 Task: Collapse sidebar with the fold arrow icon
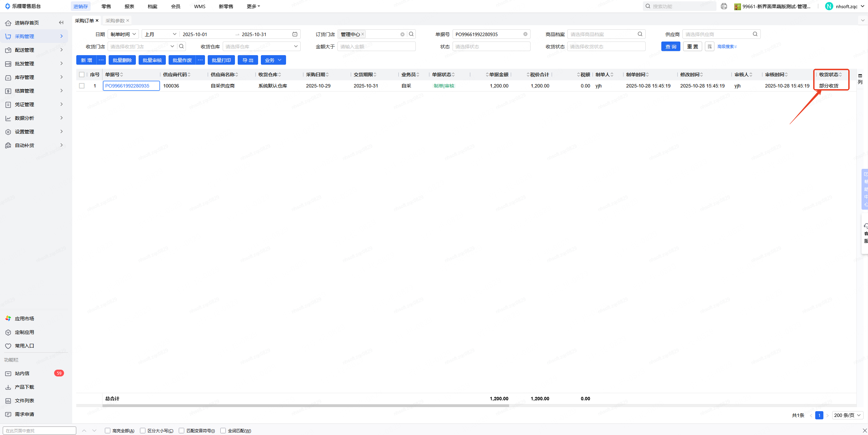(x=61, y=23)
